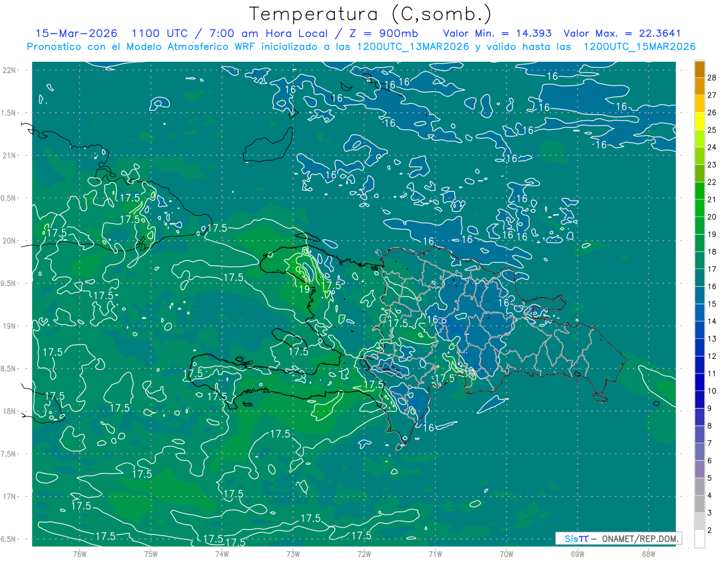The height and width of the screenshot is (562, 728).
Task: Click the 'ONAMET/REP.DOM.' credit label
Action: point(639,538)
